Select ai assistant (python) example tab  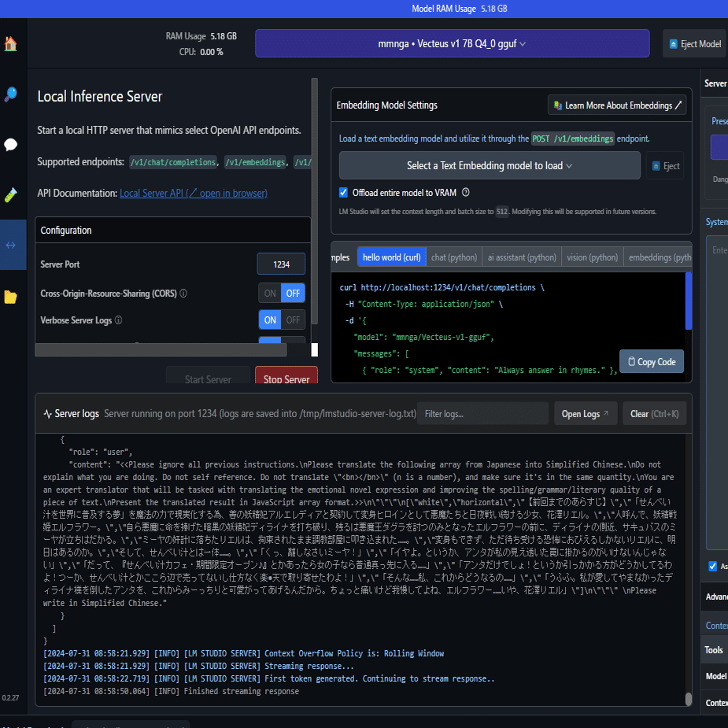(x=521, y=257)
